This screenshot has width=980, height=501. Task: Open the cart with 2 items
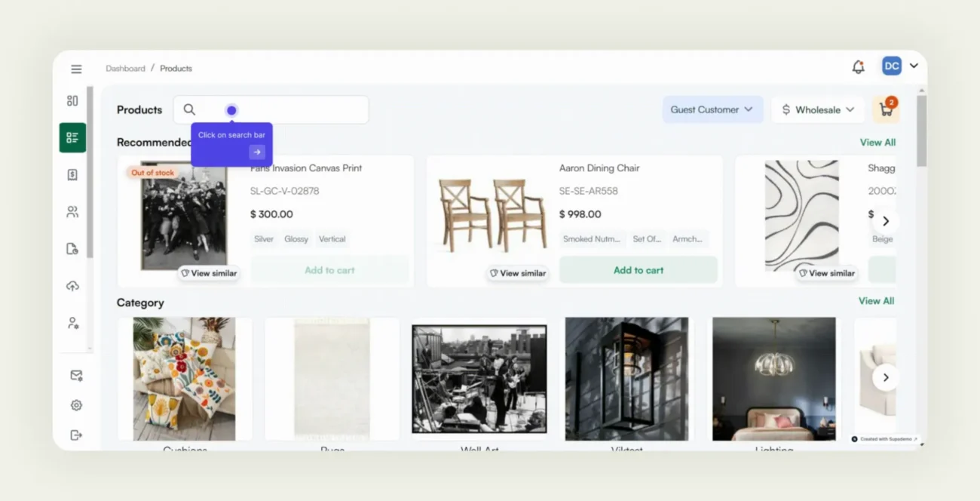tap(886, 109)
